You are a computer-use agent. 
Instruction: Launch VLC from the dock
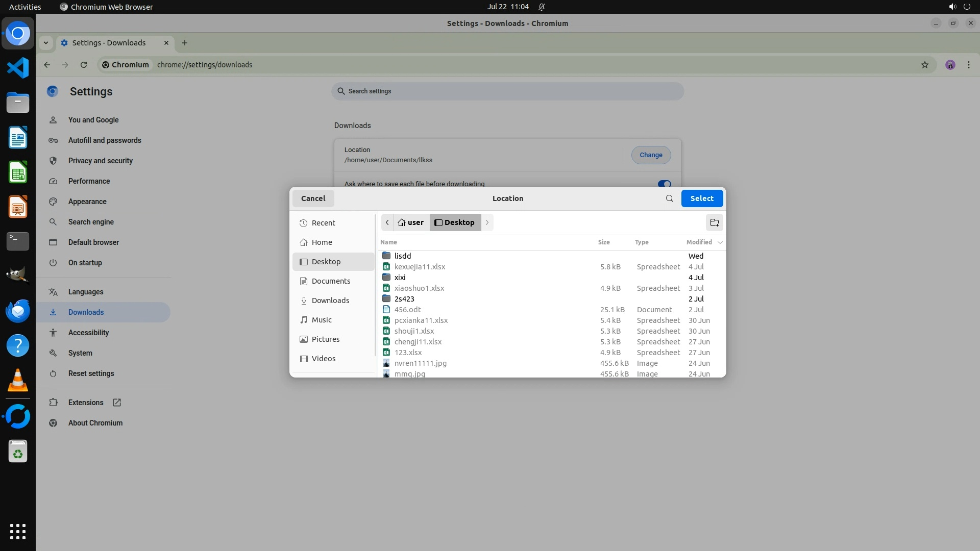pyautogui.click(x=18, y=381)
